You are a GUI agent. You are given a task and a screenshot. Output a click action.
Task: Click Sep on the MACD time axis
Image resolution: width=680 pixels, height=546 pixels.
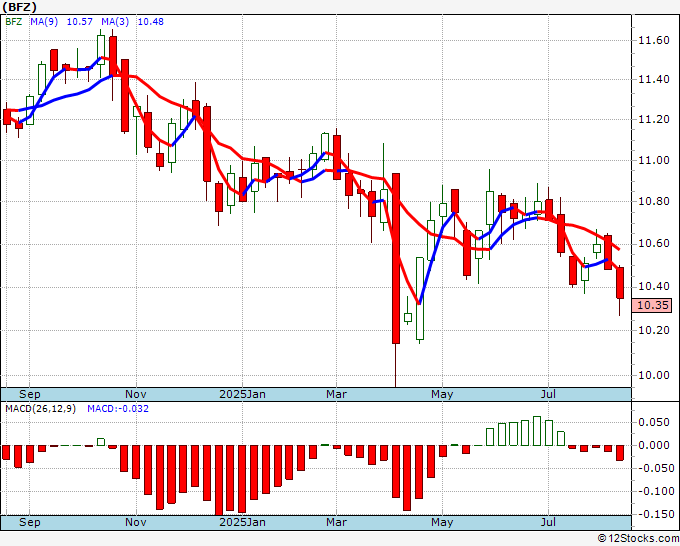coord(29,522)
